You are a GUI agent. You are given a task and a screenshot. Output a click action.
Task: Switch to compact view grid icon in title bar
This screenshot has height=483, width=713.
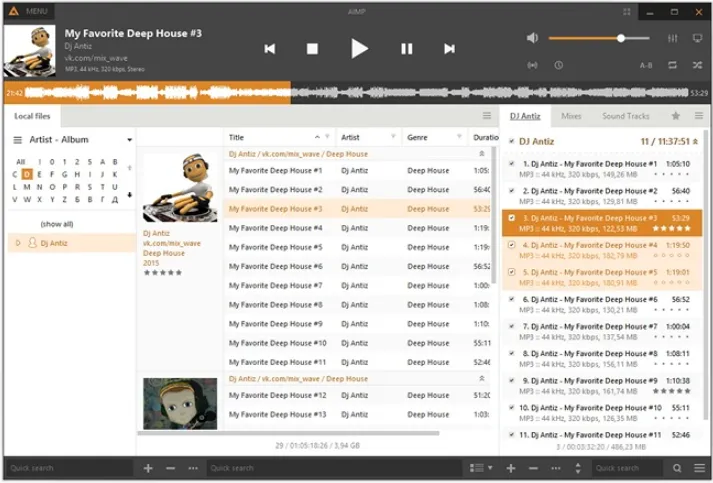pos(627,12)
